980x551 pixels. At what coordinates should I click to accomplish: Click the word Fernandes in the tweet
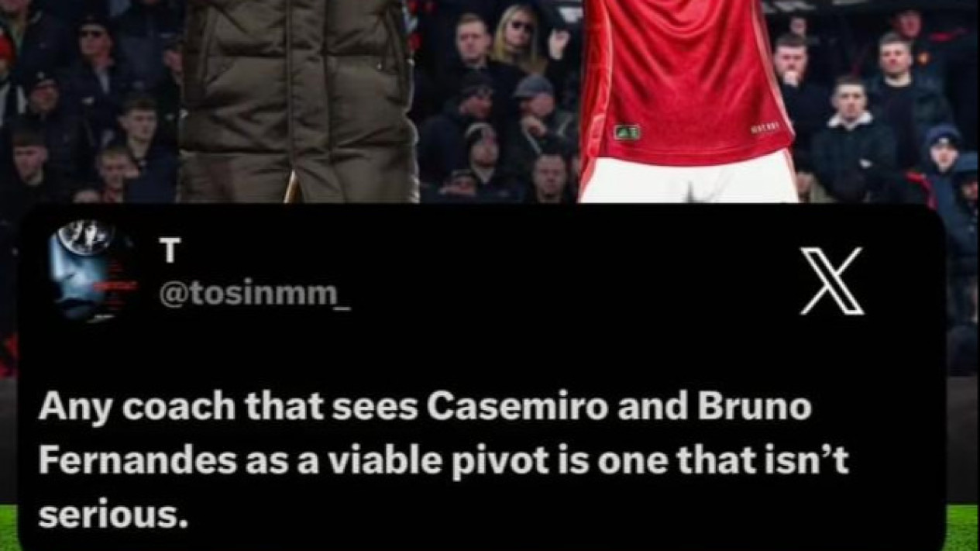tap(138, 462)
